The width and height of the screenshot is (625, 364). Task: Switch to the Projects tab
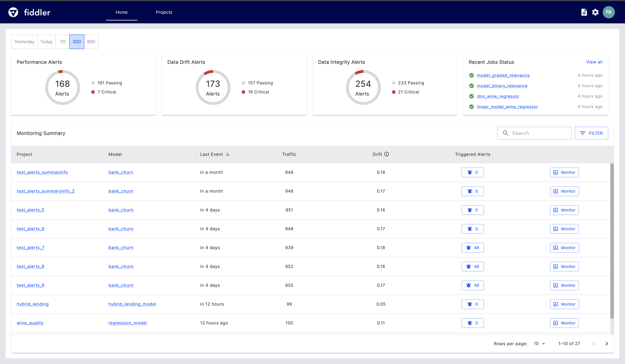(x=164, y=12)
